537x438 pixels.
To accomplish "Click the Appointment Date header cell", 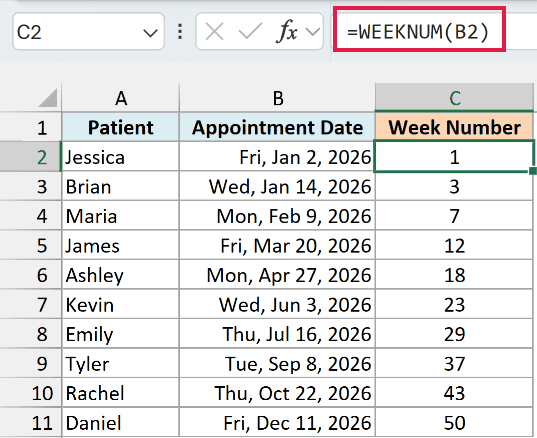I will coord(277,127).
